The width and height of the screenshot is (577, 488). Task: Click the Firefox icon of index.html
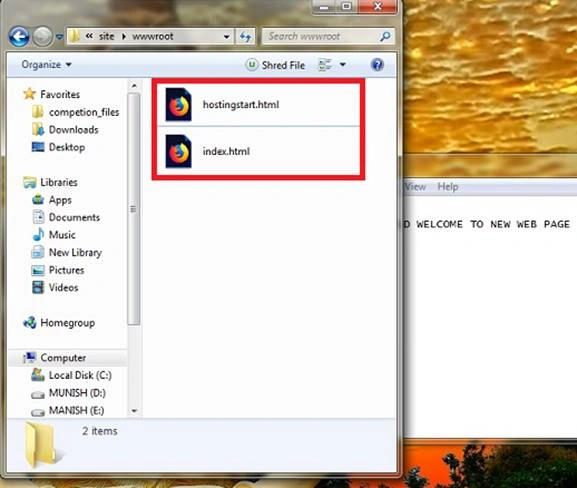click(x=178, y=151)
